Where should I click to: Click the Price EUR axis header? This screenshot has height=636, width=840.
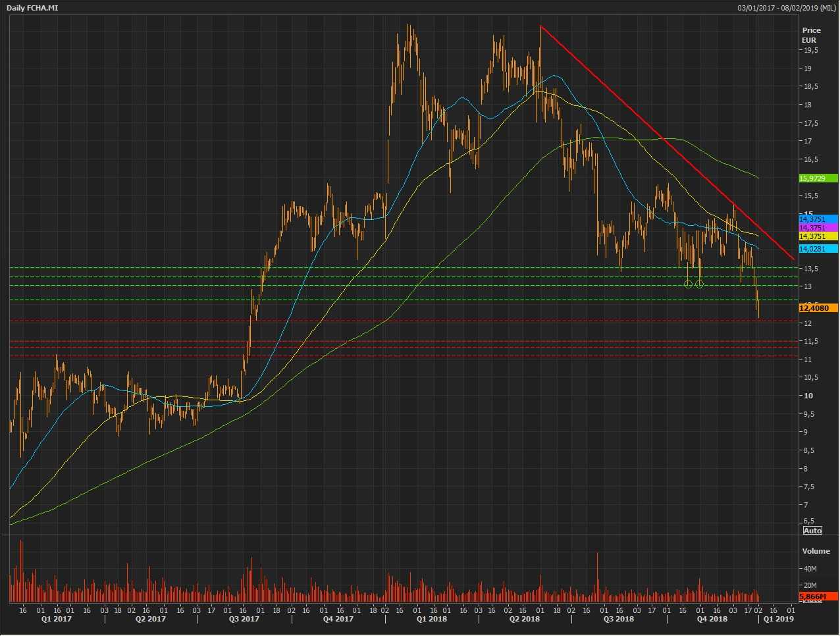coord(811,35)
